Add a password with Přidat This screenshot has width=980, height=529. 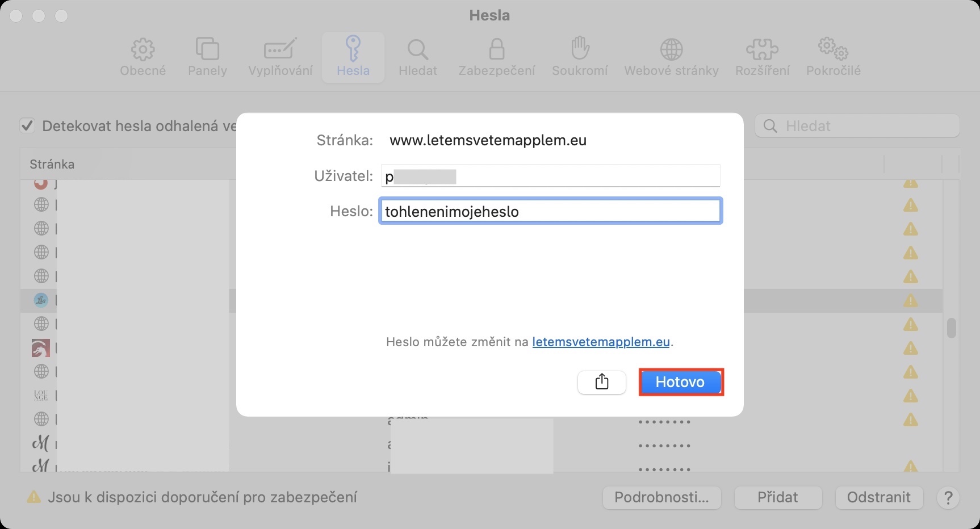pos(778,498)
